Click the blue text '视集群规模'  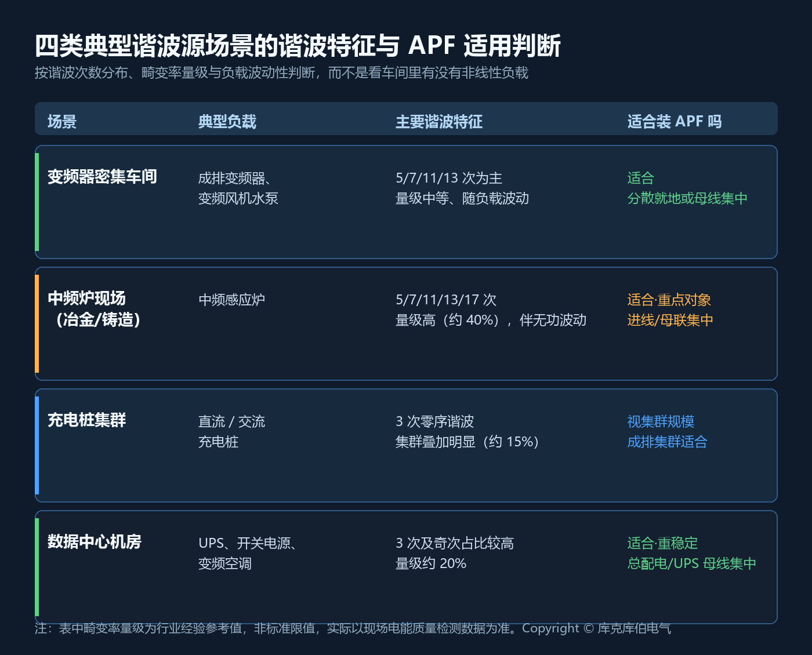tap(661, 421)
